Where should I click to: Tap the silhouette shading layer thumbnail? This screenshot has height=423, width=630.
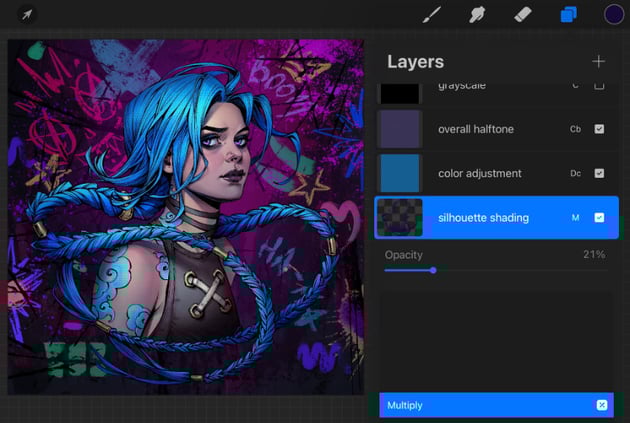400,217
